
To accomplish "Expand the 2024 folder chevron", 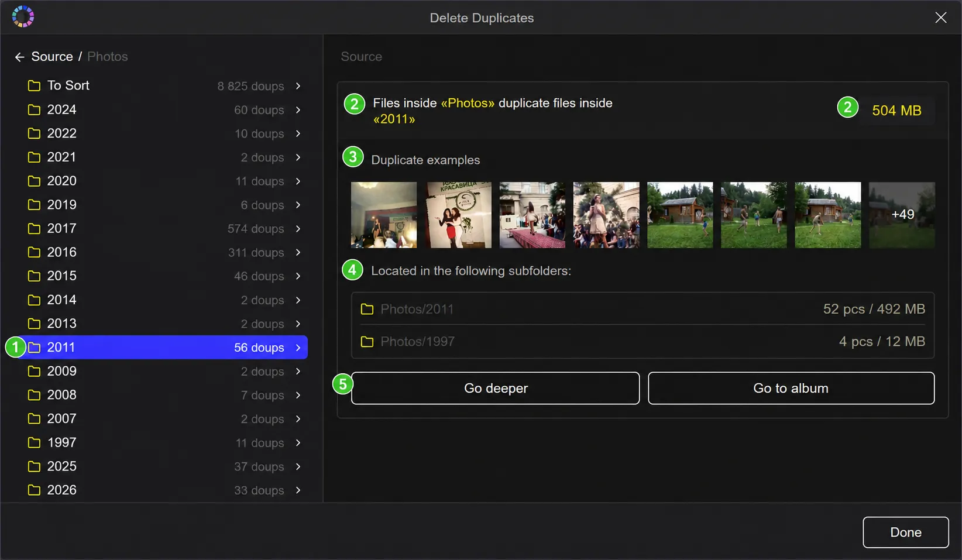I will click(x=298, y=110).
